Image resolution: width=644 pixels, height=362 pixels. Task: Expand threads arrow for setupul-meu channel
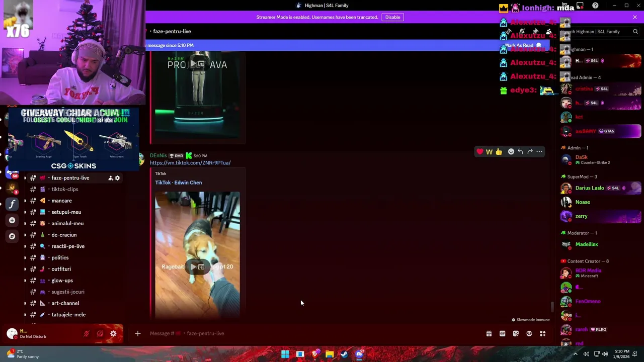[x=25, y=212]
